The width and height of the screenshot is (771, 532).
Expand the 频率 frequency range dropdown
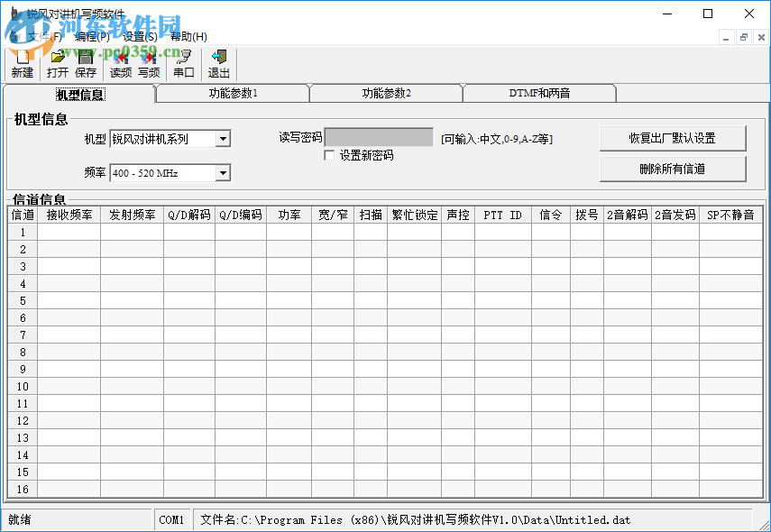point(224,172)
